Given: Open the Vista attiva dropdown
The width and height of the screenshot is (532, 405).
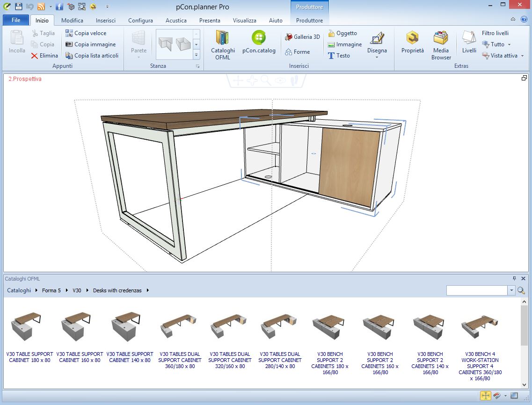Looking at the screenshot, I should click(523, 56).
